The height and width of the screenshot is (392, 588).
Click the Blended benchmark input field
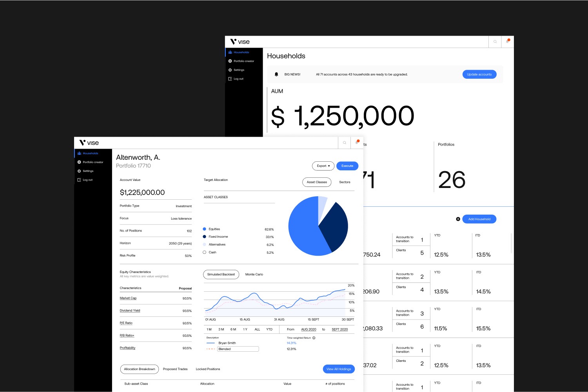(x=238, y=349)
